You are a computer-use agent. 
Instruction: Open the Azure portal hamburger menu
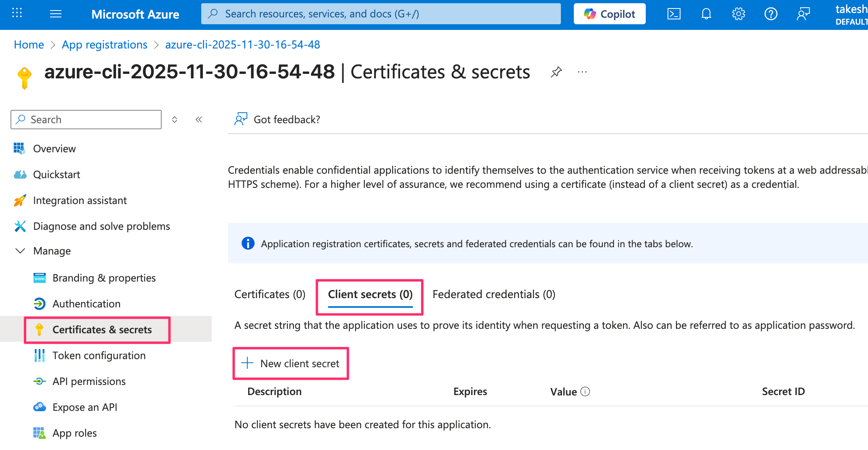56,14
